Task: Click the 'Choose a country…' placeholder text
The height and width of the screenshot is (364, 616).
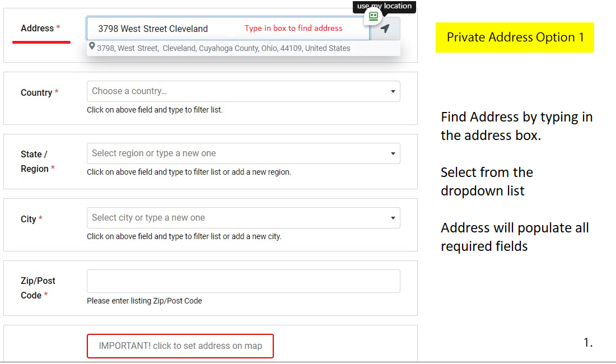Action: (x=129, y=91)
